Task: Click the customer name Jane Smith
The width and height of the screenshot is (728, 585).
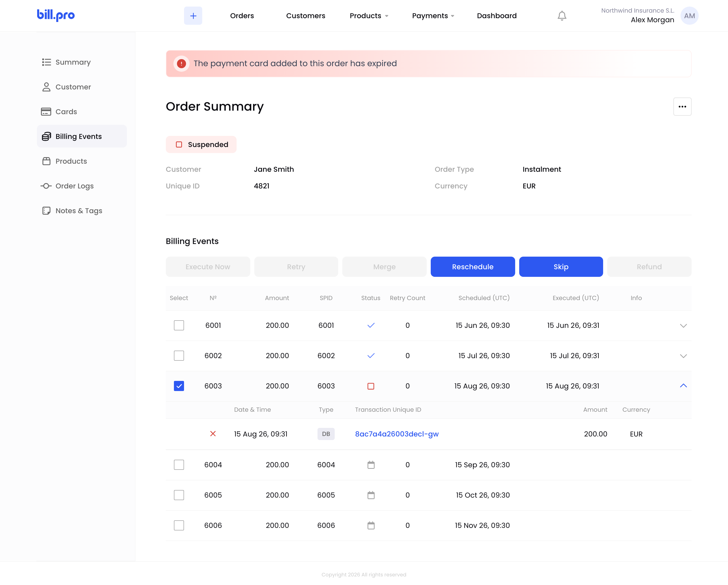Action: point(274,169)
